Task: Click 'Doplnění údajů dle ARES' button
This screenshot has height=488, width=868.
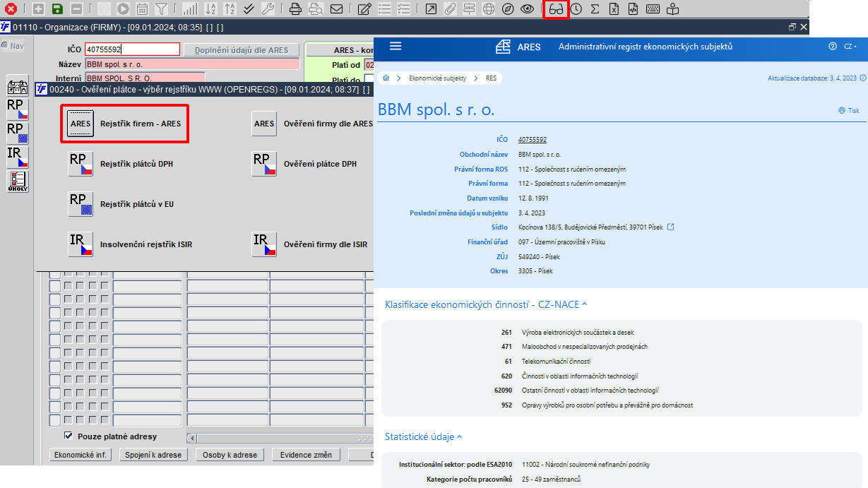Action: (x=242, y=50)
